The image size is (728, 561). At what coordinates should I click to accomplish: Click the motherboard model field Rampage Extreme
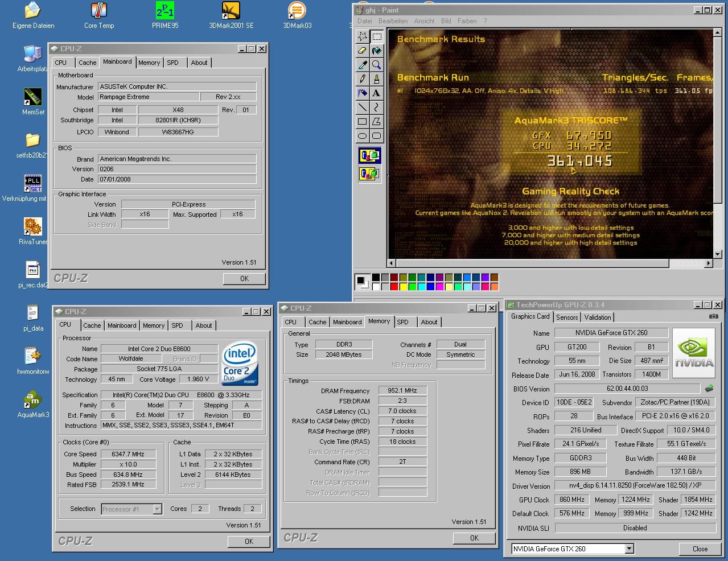(x=149, y=97)
